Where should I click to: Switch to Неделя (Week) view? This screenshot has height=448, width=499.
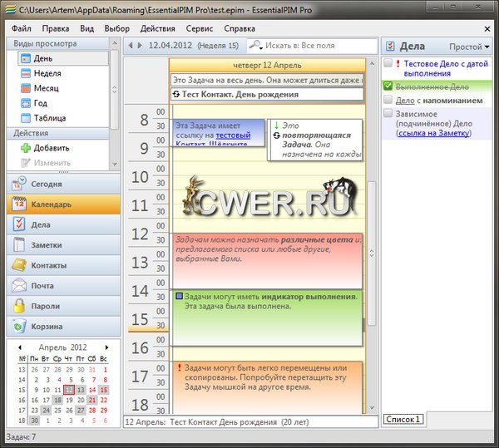click(x=47, y=73)
